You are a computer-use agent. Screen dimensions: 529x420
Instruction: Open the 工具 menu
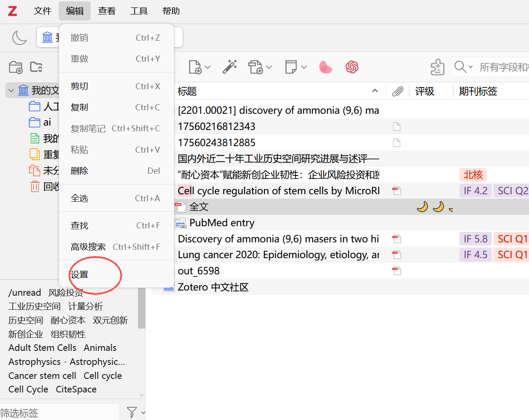point(139,11)
